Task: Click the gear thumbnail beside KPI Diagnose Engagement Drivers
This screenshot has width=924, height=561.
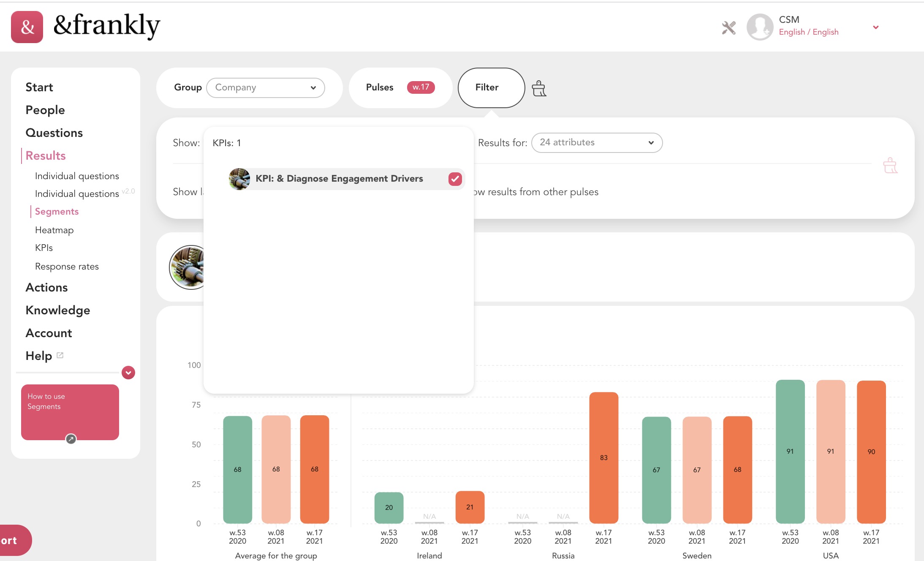Action: click(239, 179)
